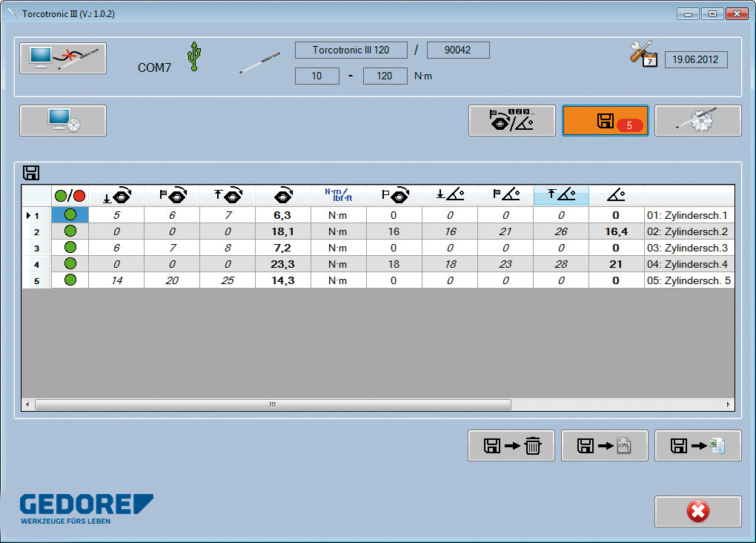Click the green USB connection icon
This screenshot has width=756, height=543.
(x=194, y=56)
